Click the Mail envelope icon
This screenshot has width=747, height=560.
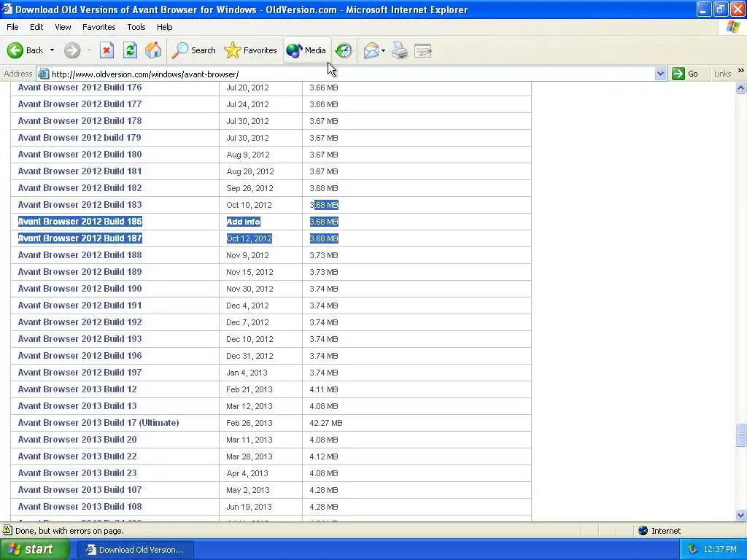371,50
